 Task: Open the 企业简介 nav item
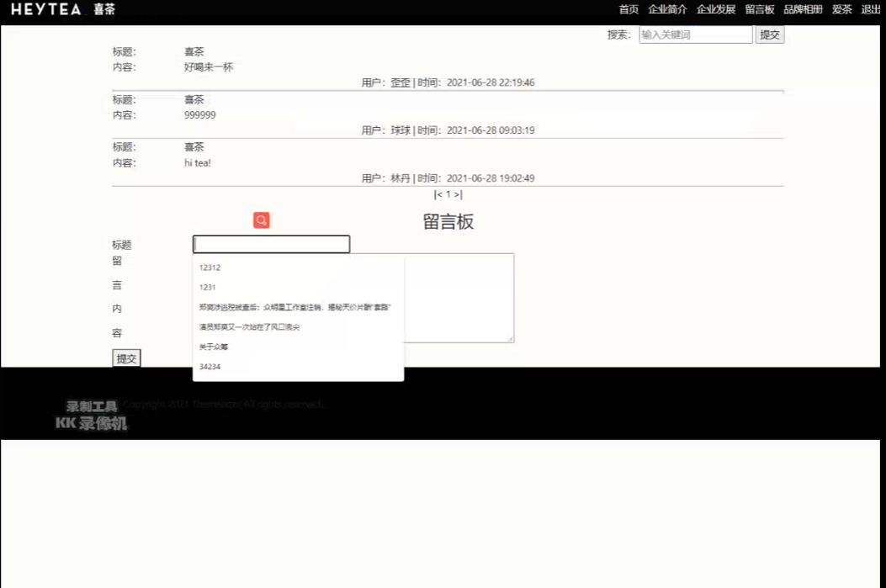click(667, 9)
